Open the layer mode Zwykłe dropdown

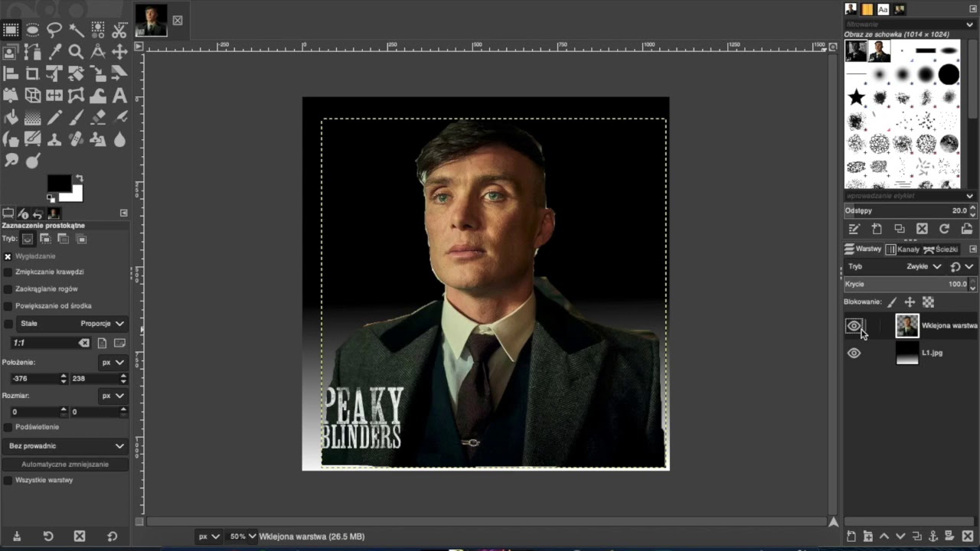click(924, 266)
